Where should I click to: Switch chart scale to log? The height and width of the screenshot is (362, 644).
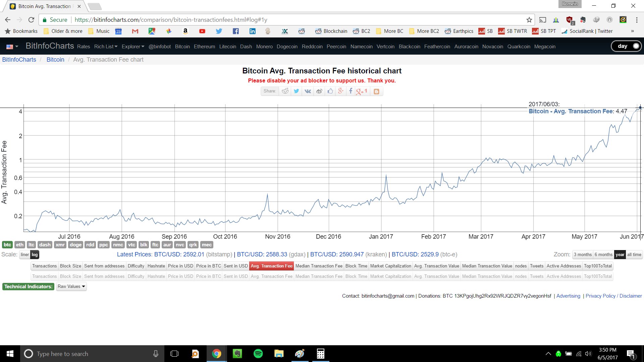click(35, 255)
